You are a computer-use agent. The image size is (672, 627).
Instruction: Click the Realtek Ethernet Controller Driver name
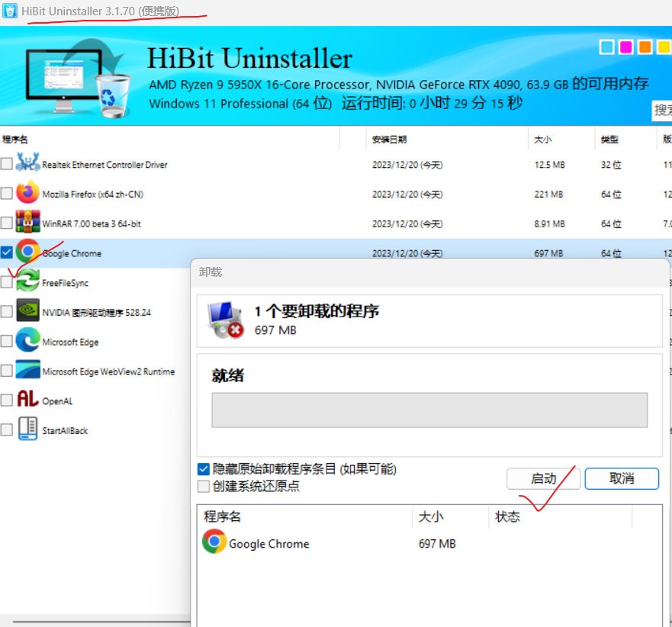(x=105, y=165)
